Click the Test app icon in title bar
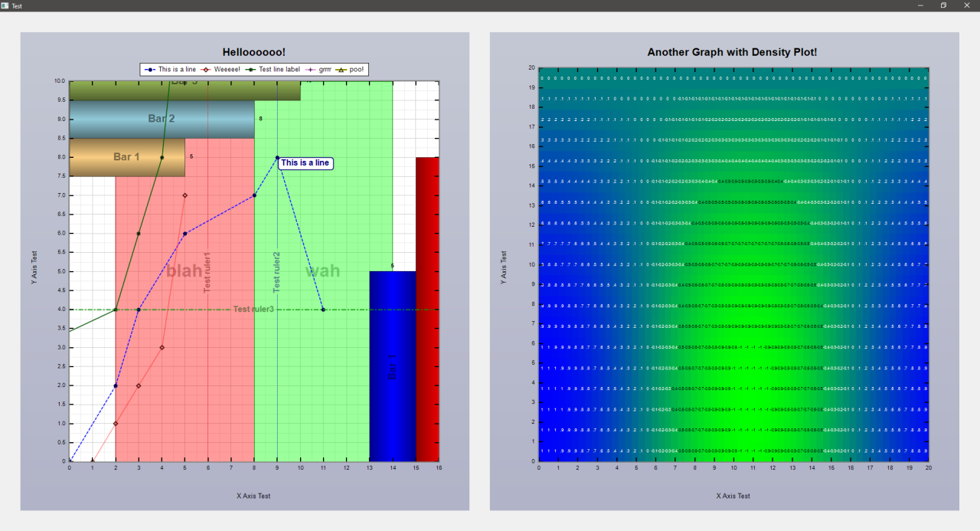Screen dimensions: 980x531 [5, 5]
